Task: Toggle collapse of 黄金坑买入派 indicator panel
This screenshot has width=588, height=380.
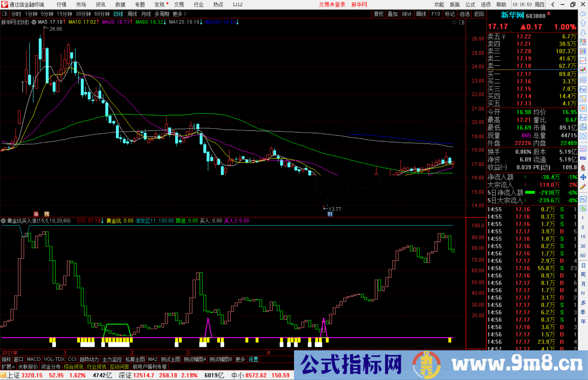Action: pyautogui.click(x=3, y=221)
